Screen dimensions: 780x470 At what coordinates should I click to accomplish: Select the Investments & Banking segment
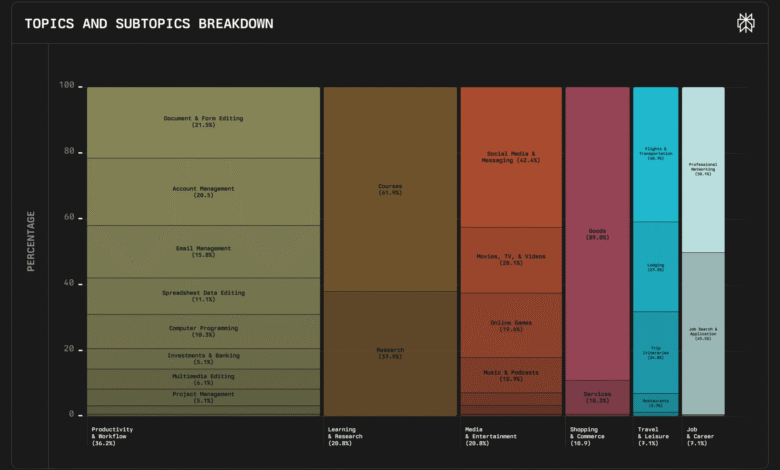point(203,358)
